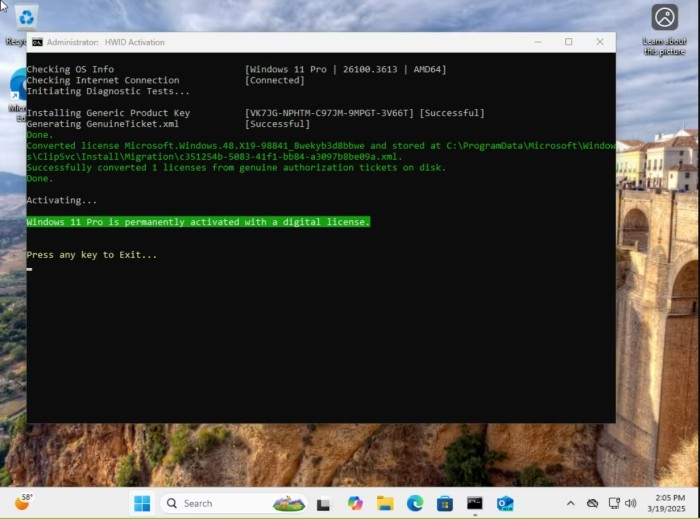Select the command prompt taskbar icon

475,503
